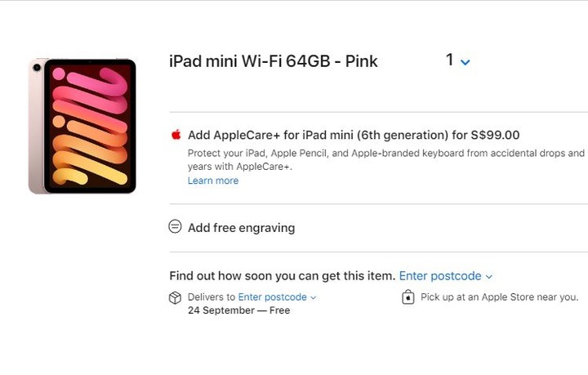Click the small chevron after Delivers to postcode
The width and height of the screenshot is (588, 375).
click(x=313, y=297)
